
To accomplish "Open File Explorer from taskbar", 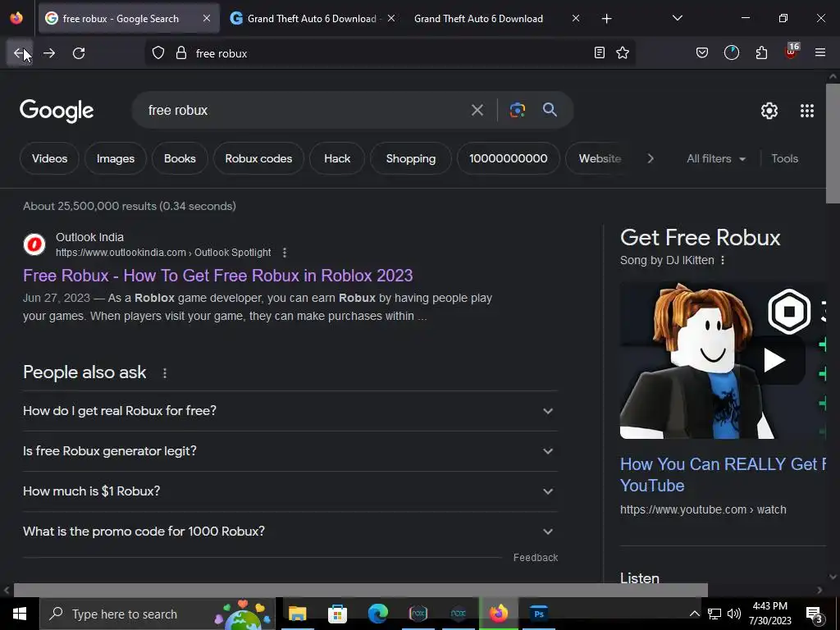I will click(297, 614).
